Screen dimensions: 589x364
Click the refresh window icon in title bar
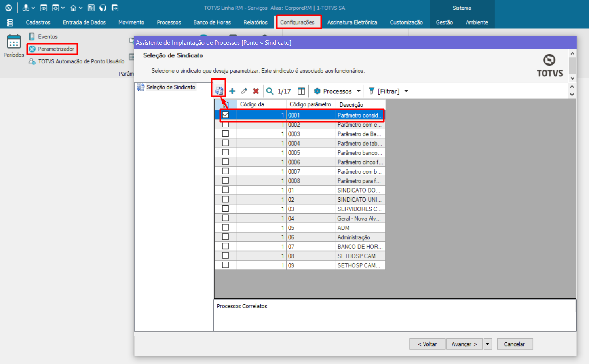(56, 8)
